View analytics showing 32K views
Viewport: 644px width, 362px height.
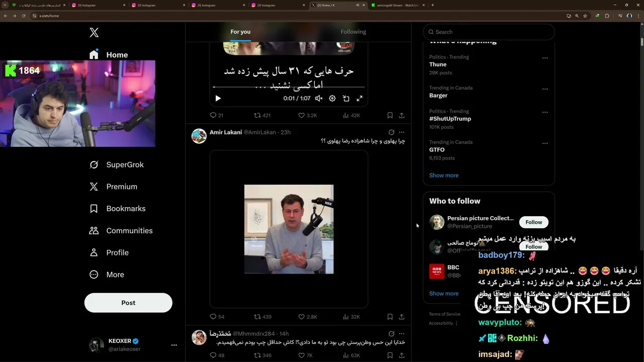click(351, 317)
